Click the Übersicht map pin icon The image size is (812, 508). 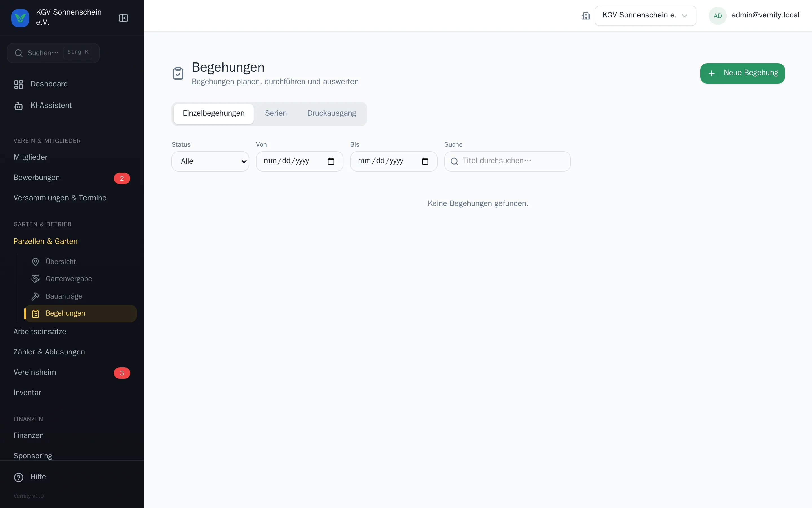pos(36,262)
